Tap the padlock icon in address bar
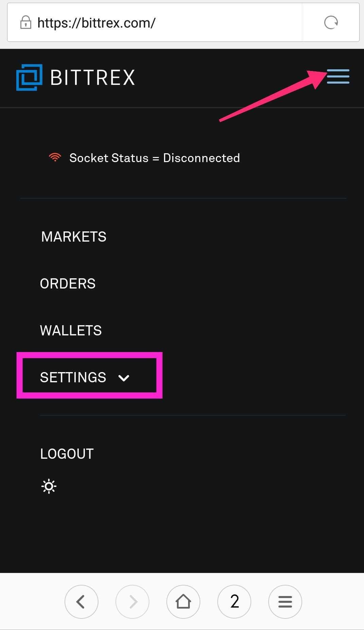The width and height of the screenshot is (364, 630). (25, 23)
